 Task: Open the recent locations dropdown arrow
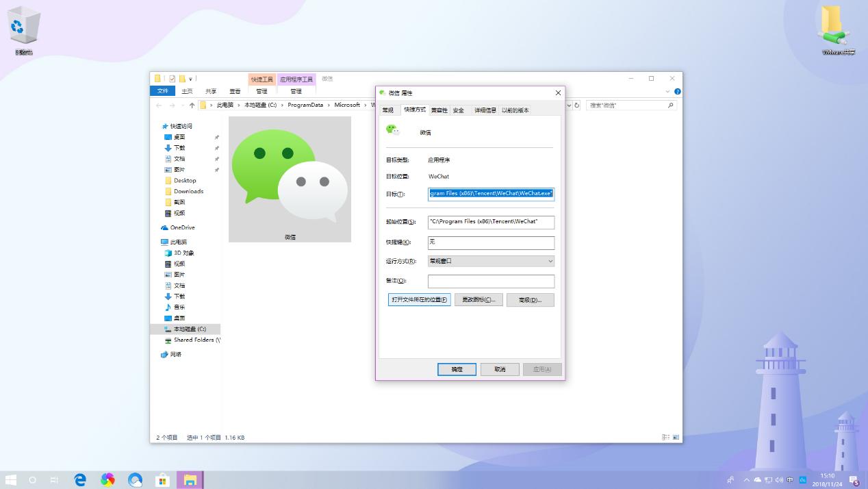(183, 105)
